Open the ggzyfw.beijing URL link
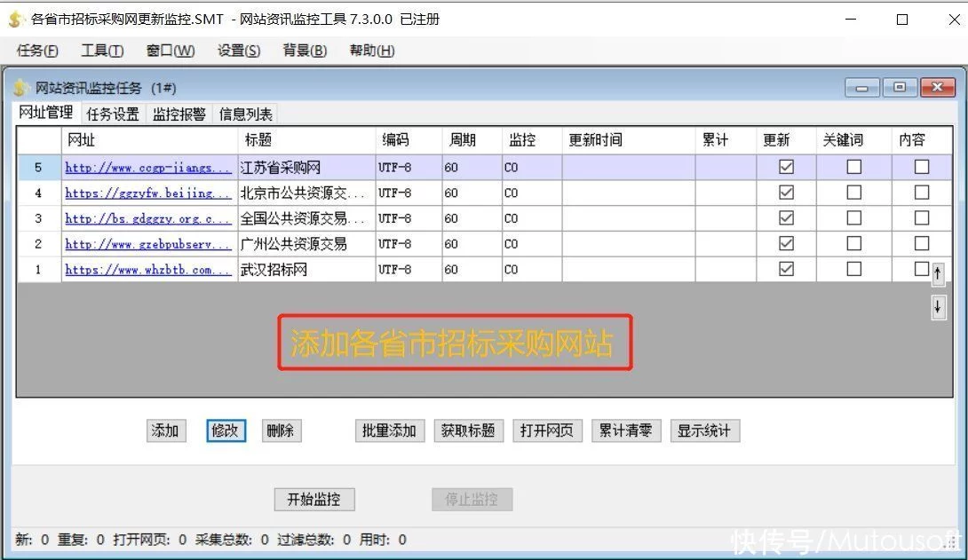The image size is (968, 560). [147, 193]
